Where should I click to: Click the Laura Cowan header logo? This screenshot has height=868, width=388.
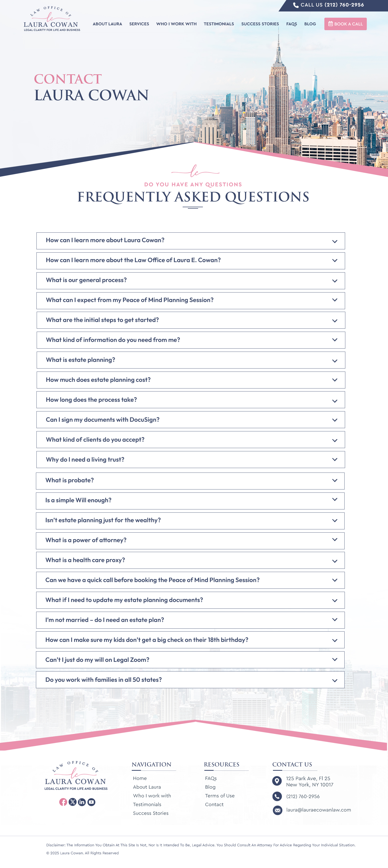51,19
